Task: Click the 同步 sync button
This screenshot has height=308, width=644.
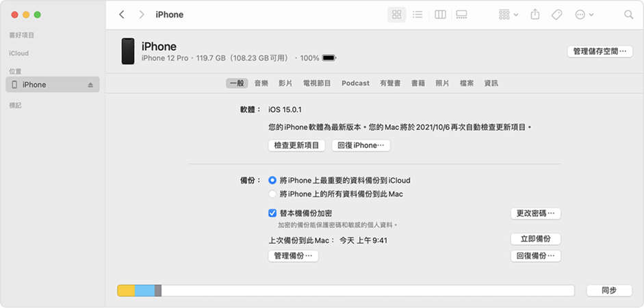Action: click(609, 290)
